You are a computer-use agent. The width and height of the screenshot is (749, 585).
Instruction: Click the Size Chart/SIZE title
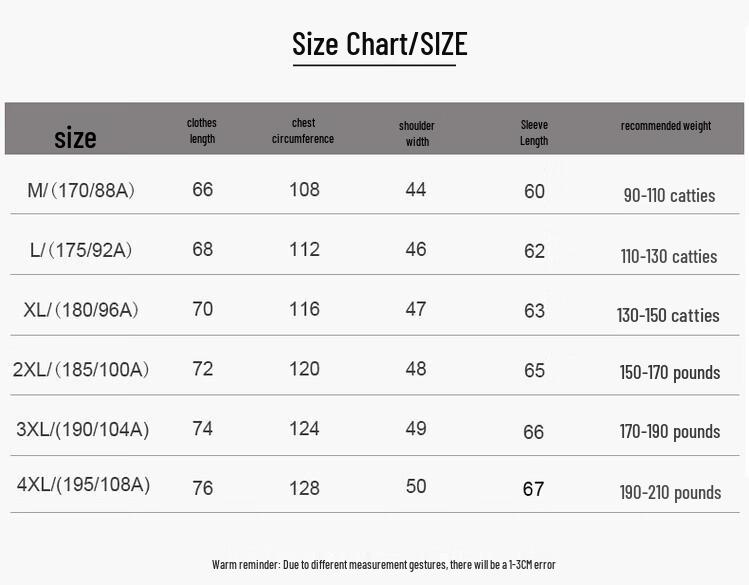379,44
